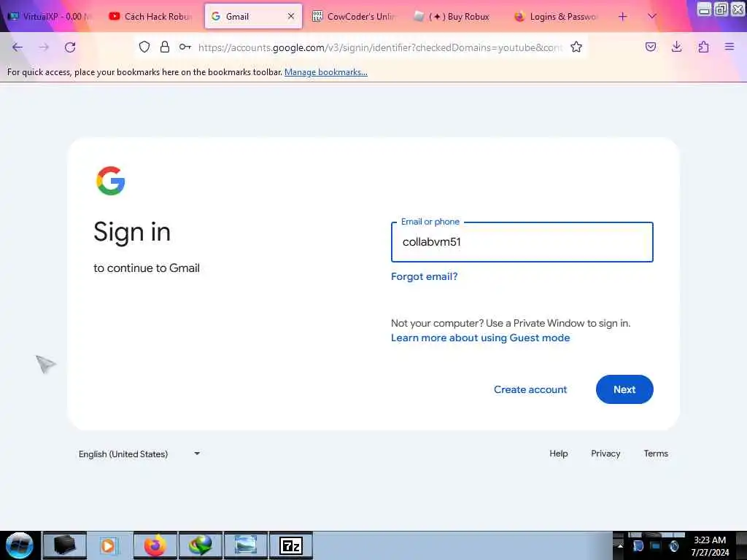The height and width of the screenshot is (560, 747).
Task: Open a new browser tab
Action: tap(623, 17)
